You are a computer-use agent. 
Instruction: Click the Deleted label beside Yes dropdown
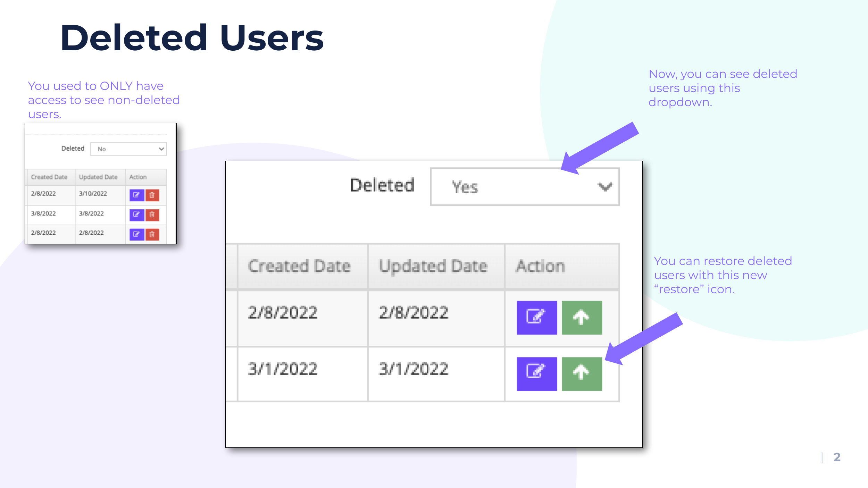tap(382, 185)
